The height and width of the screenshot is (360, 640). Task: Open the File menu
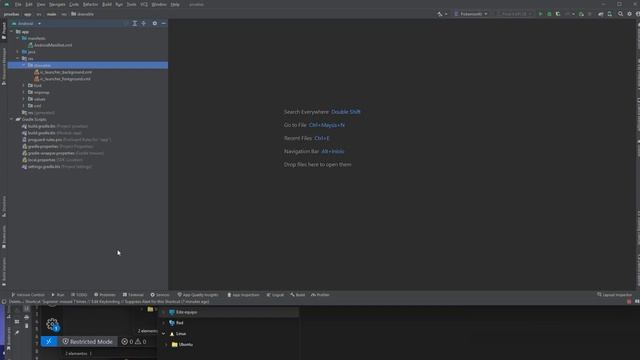(18, 4)
